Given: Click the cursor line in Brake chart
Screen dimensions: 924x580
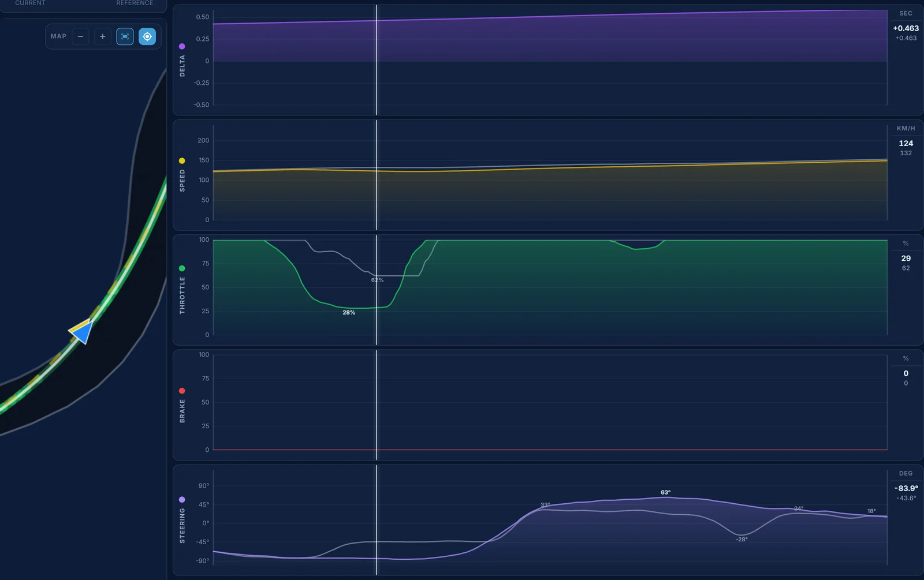Looking at the screenshot, I should tap(377, 405).
